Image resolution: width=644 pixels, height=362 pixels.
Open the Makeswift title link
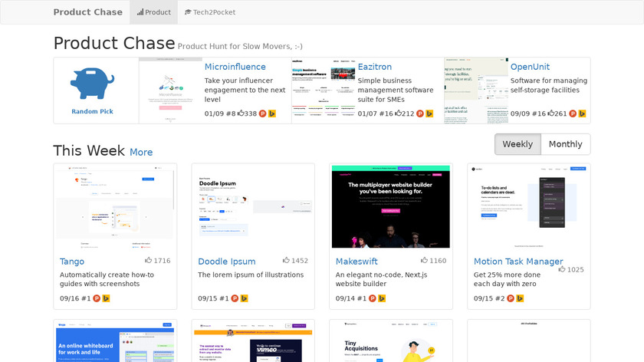point(357,262)
